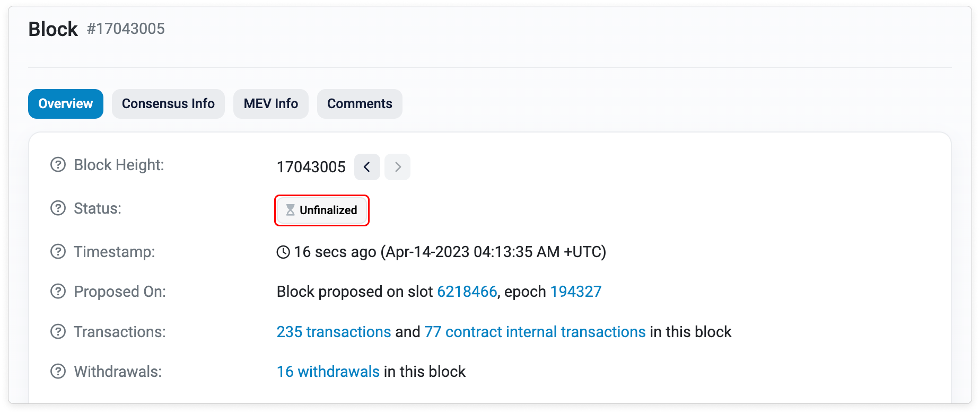Viewport: 980px width, 414px height.
Task: Open epoch 194327 link
Action: [575, 292]
